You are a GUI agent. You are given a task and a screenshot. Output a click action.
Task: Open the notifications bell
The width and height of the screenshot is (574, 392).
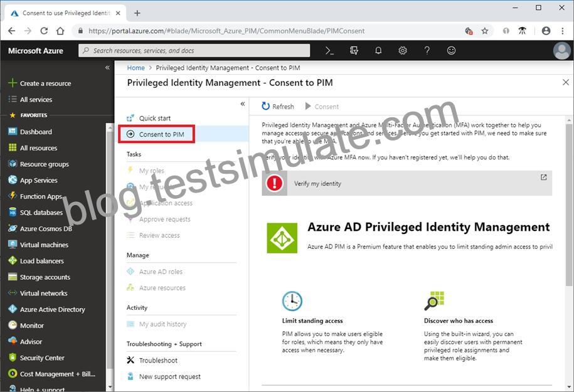pos(378,51)
